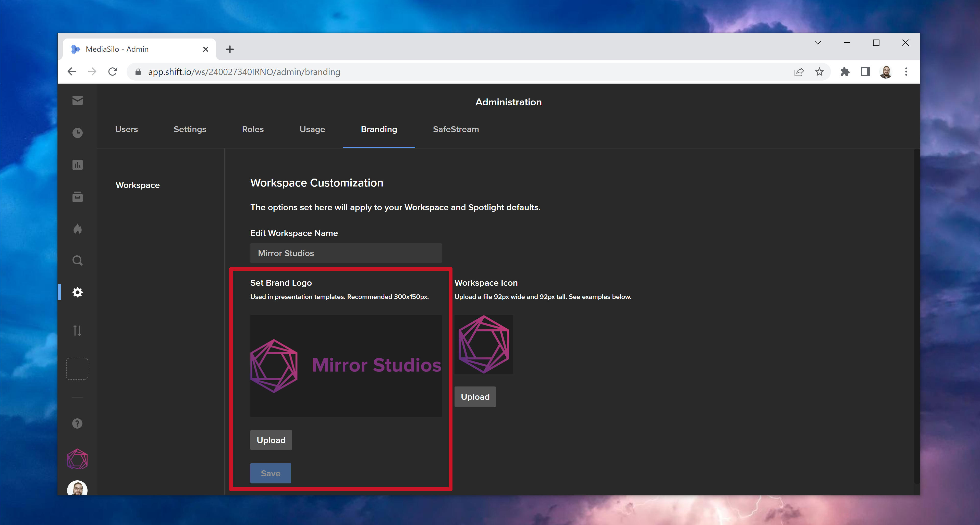Toggle the browser side panel icon
The width and height of the screenshot is (980, 525).
pyautogui.click(x=865, y=71)
